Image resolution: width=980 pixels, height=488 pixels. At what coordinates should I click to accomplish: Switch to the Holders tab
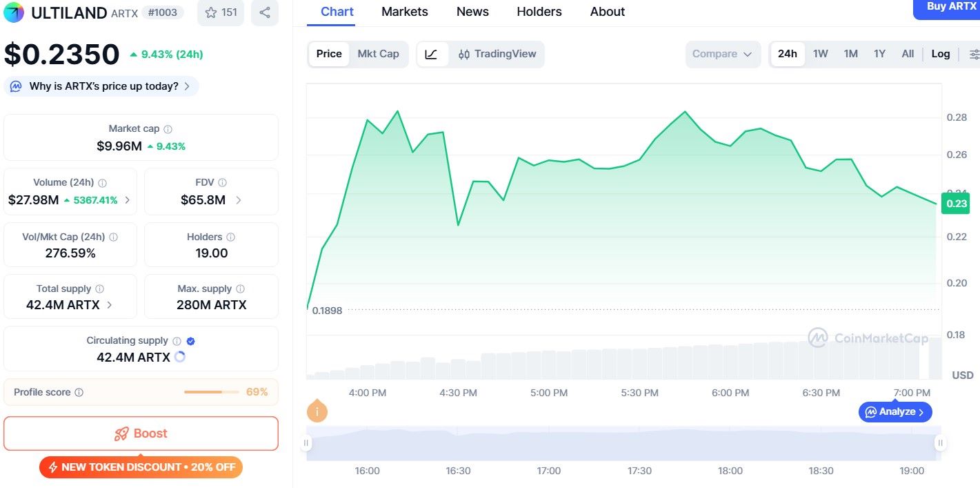539,12
